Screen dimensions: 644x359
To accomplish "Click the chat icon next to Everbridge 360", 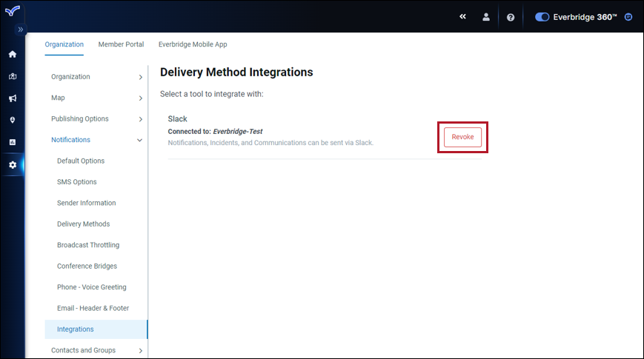I will [x=628, y=17].
